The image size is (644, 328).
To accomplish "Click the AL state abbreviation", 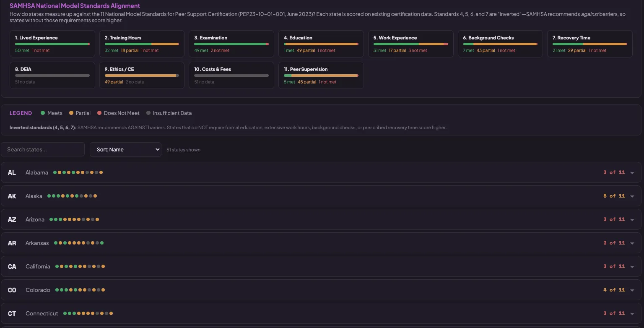I will (12, 172).
